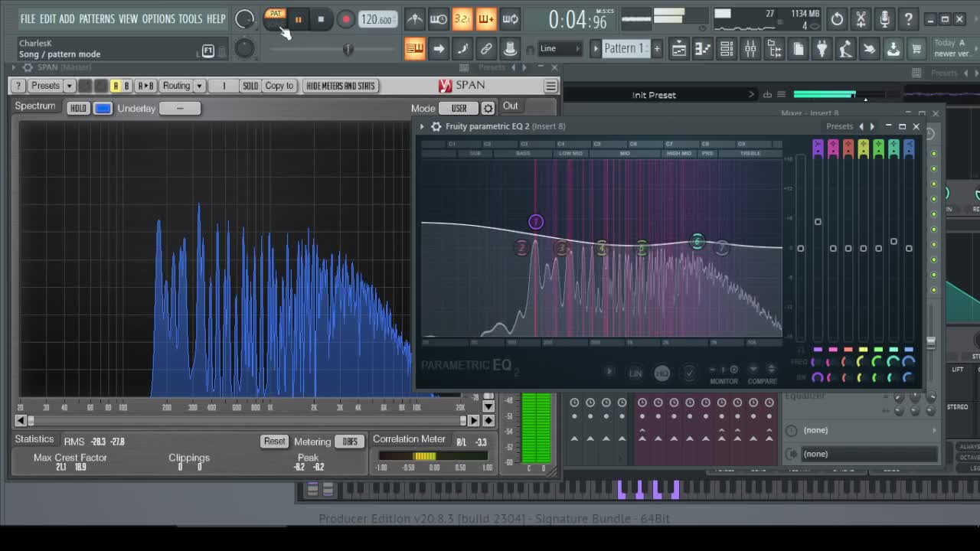Viewport: 980px width, 551px height.
Task: Toggle the HOLD button in SPAN
Action: pyautogui.click(x=78, y=109)
